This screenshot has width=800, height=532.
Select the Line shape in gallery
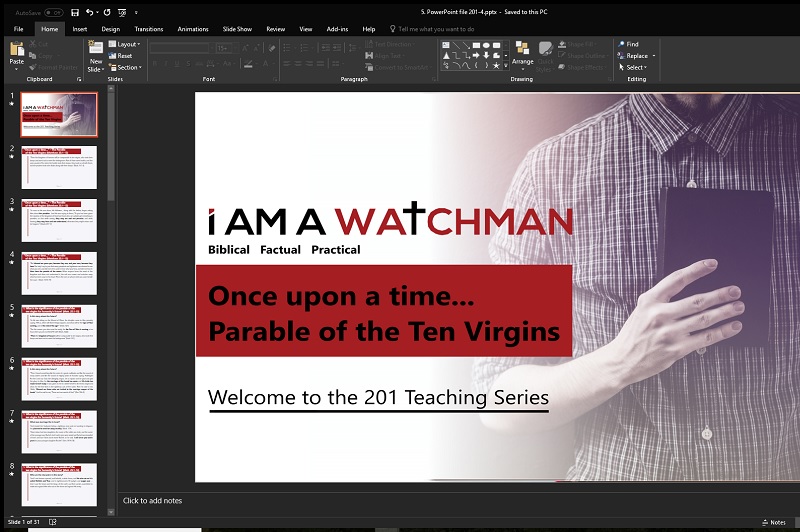(x=456, y=45)
